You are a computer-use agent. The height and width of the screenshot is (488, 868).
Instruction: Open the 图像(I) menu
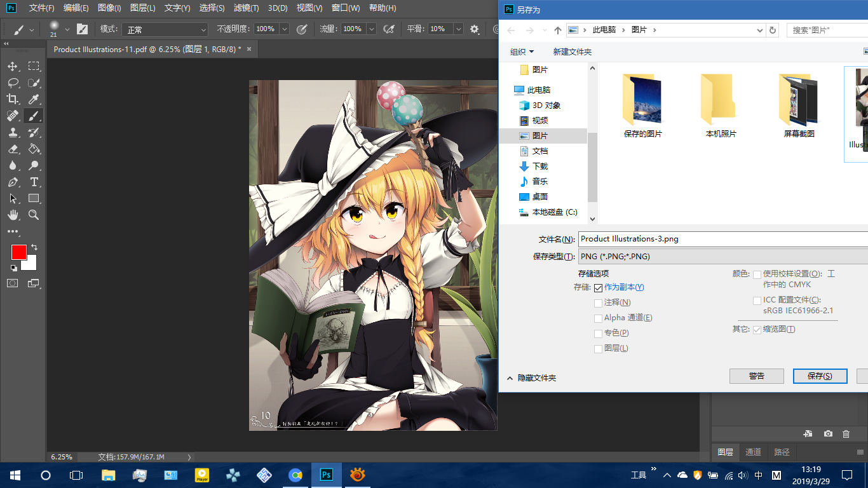point(109,8)
